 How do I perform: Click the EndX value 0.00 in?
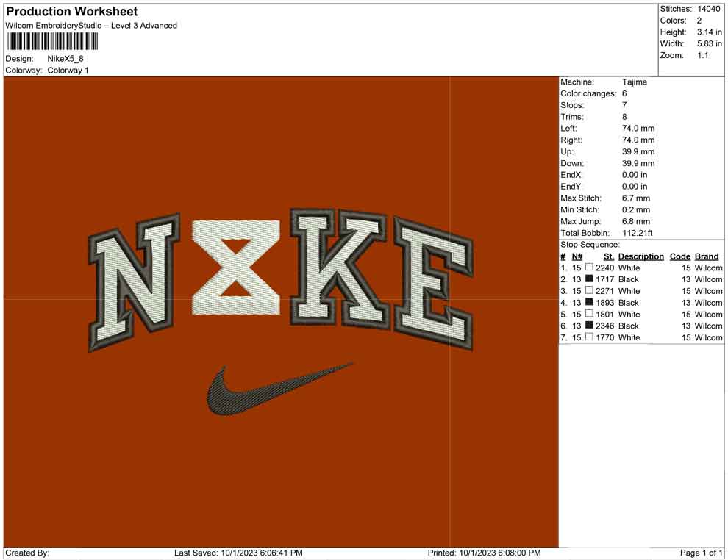coord(635,175)
